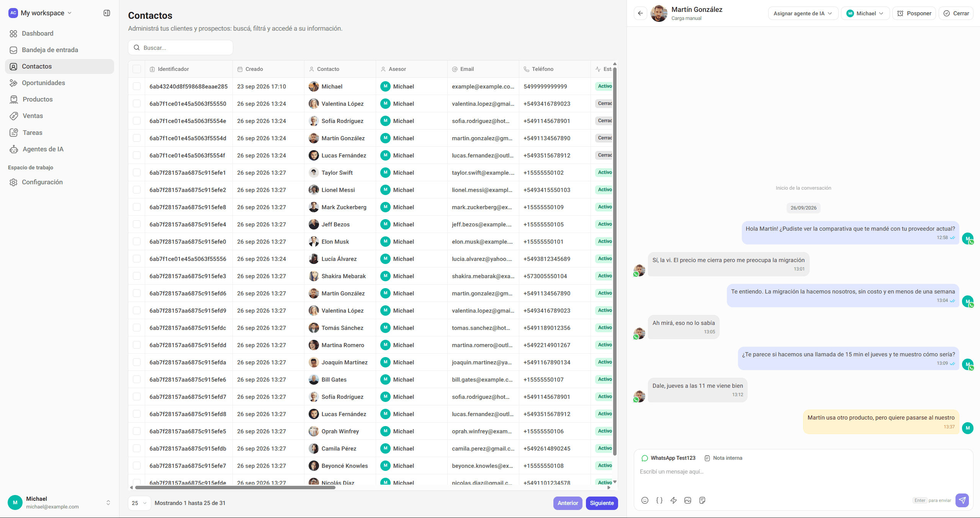
Task: Open the template note icon in composer
Action: 702,500
